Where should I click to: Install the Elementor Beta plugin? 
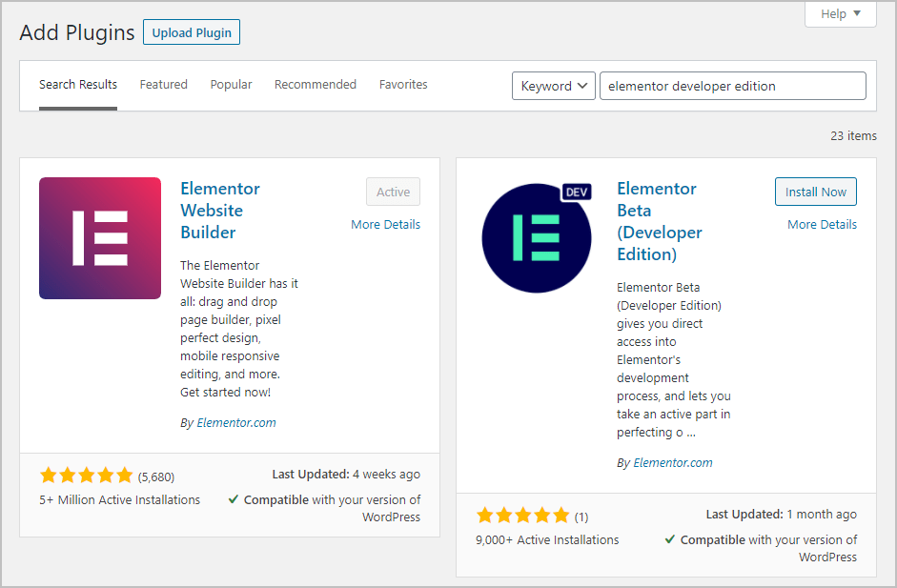tap(815, 191)
